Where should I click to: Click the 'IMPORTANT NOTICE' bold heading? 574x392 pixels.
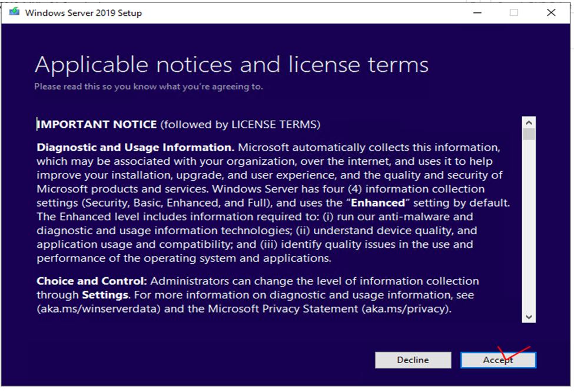point(97,124)
